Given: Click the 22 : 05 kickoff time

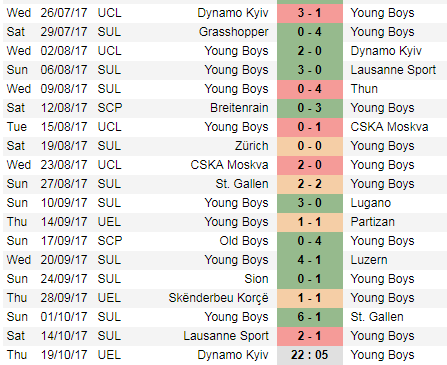Looking at the screenshot, I should (309, 355).
